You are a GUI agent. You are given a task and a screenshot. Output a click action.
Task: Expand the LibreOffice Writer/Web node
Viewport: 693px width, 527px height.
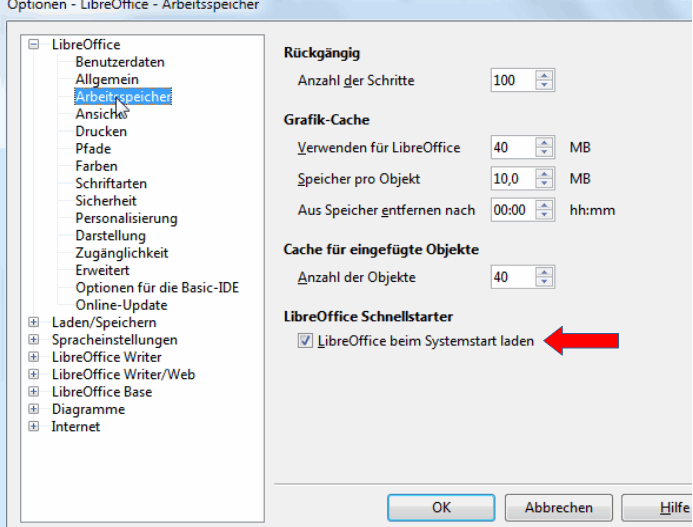(x=34, y=374)
